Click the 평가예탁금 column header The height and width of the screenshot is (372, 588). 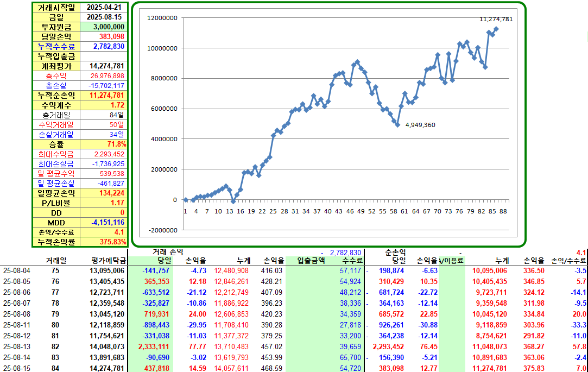109,261
